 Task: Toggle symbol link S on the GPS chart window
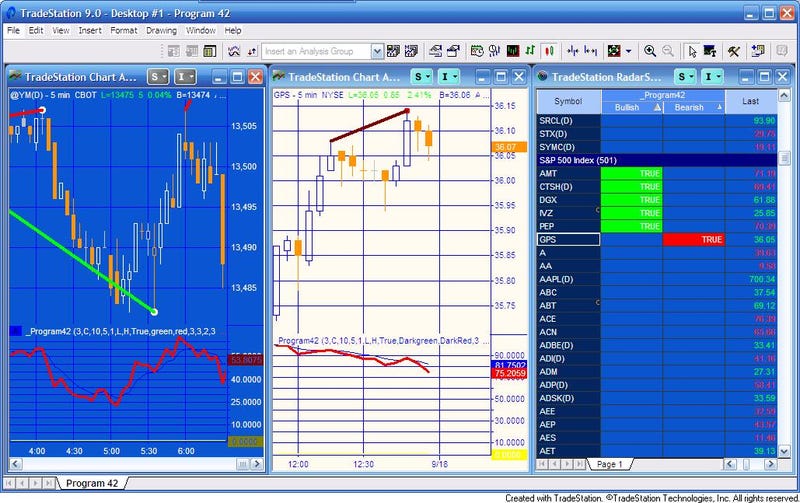pos(422,77)
